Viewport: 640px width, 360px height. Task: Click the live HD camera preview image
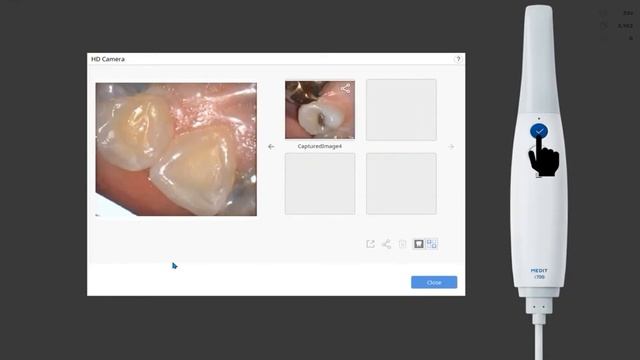coord(176,149)
